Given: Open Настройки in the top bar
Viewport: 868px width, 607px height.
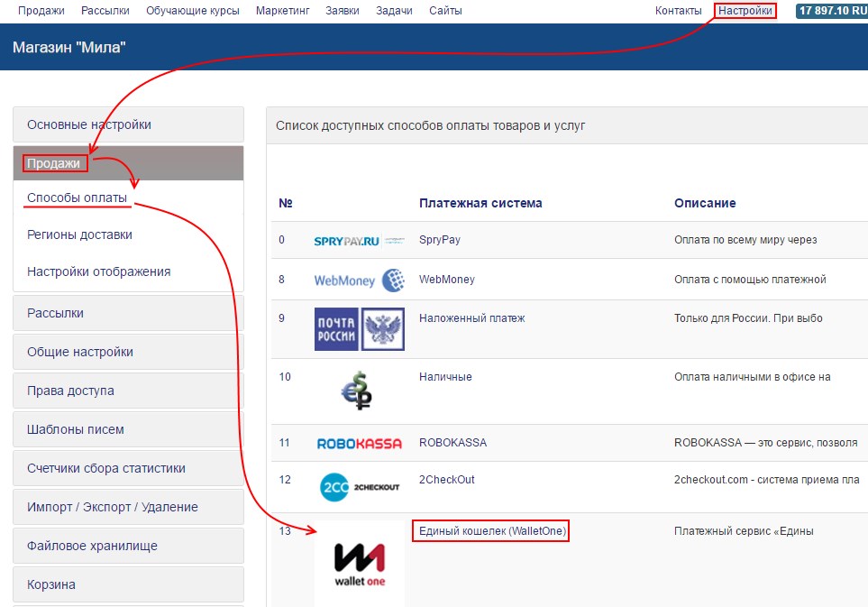Looking at the screenshot, I should coord(745,11).
